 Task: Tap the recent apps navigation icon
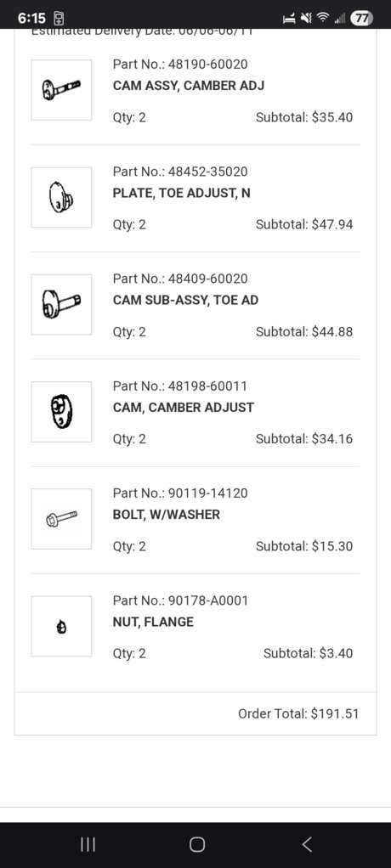(x=88, y=844)
